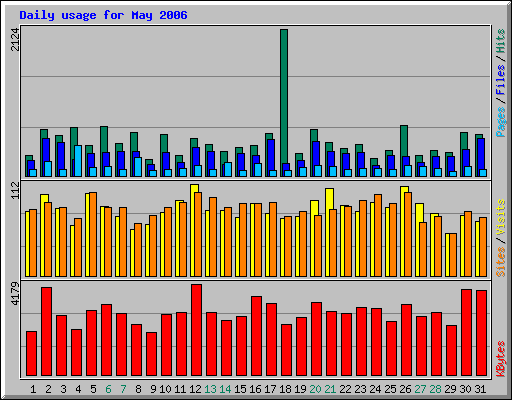Select the red KBytes bar above day 12
512x400 pixels.
[196, 330]
